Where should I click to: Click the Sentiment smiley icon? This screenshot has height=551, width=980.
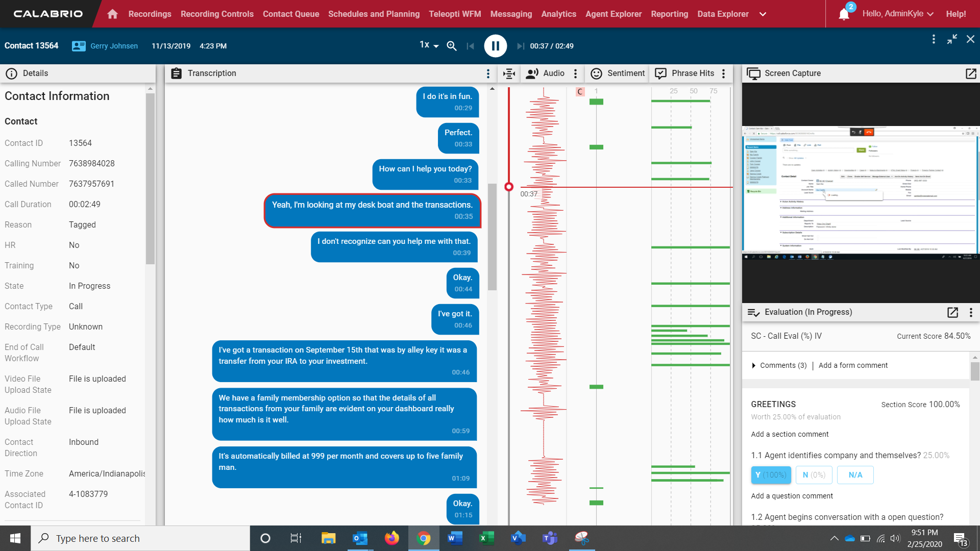(x=596, y=73)
